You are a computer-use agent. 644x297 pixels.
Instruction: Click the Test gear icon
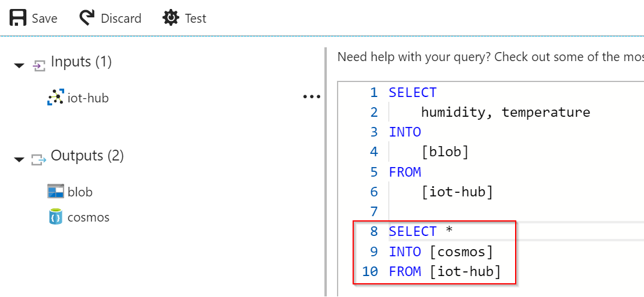click(171, 19)
